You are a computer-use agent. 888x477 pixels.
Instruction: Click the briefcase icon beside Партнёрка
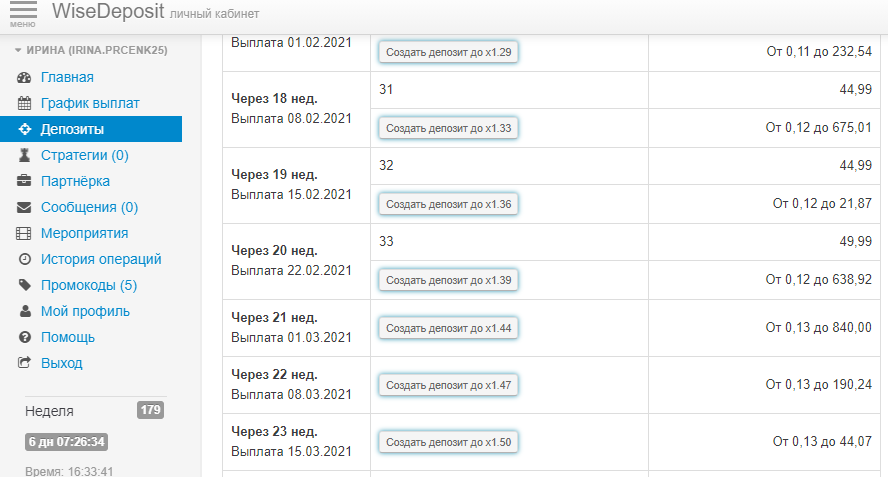[25, 181]
